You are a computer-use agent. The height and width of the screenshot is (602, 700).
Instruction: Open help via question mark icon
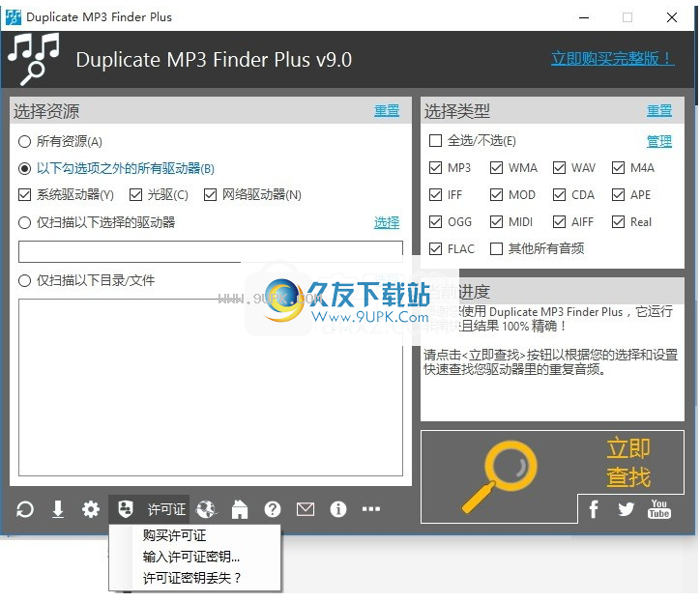point(273,509)
